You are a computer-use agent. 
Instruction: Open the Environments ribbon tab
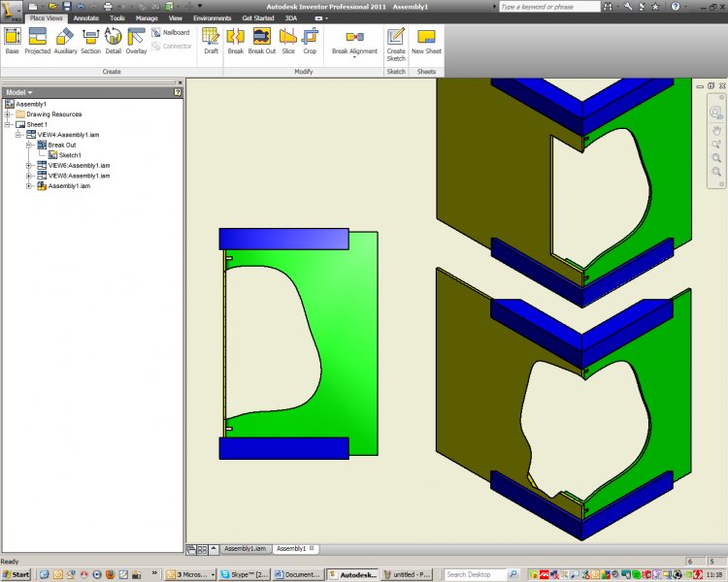coord(212,17)
